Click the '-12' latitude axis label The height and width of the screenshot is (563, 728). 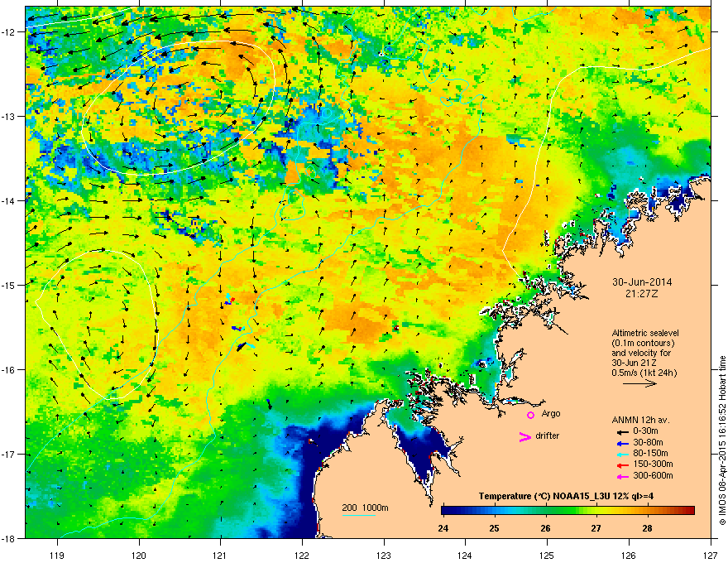pyautogui.click(x=8, y=31)
